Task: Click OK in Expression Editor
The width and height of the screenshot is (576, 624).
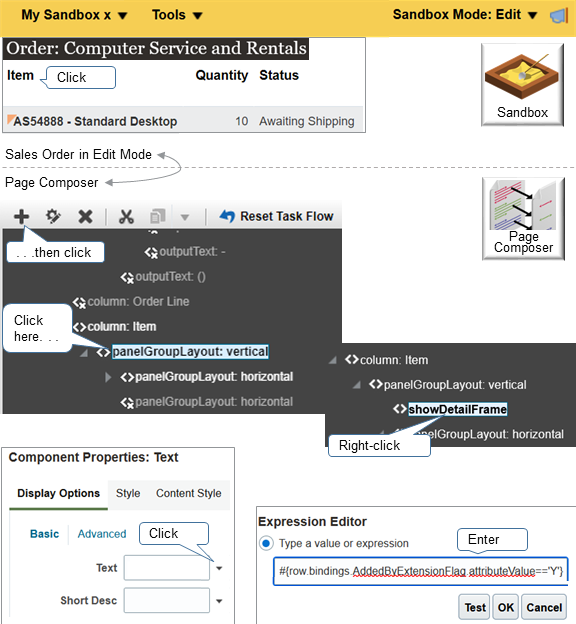Action: click(x=506, y=607)
